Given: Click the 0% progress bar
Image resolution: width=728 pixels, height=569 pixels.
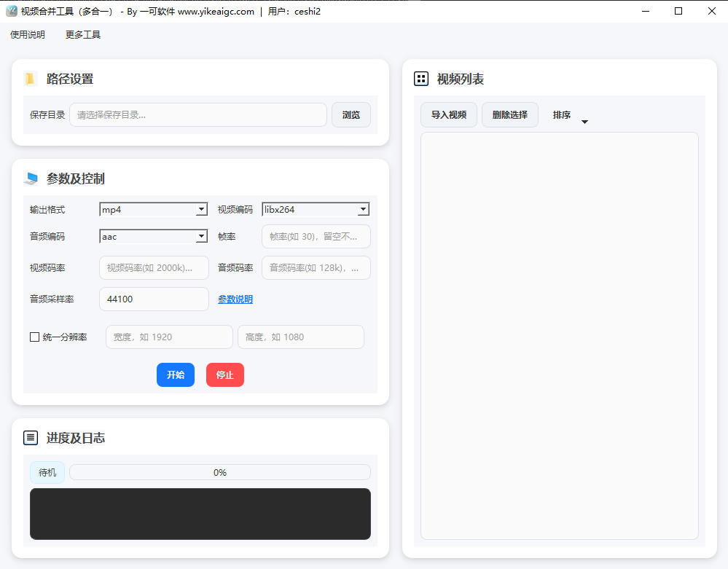Looking at the screenshot, I should tap(219, 472).
